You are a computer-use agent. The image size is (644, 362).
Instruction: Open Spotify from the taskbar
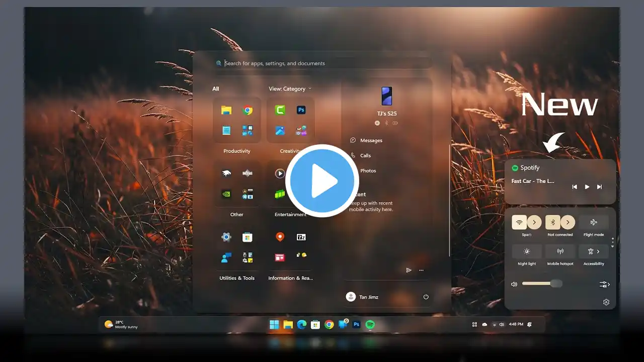pyautogui.click(x=370, y=325)
